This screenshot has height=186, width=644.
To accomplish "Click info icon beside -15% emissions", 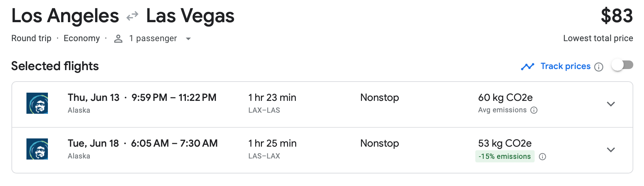I will (543, 157).
